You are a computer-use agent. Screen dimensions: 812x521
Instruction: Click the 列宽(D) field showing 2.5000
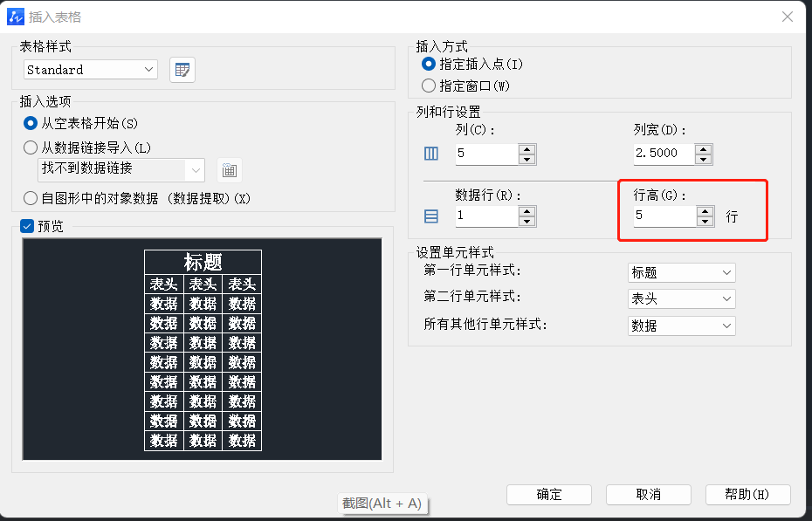[x=664, y=154]
